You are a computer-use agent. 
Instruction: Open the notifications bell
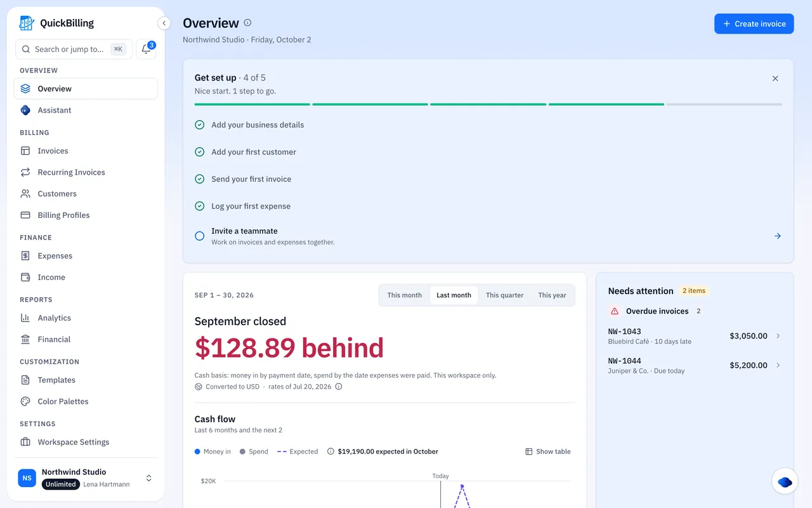pos(146,49)
